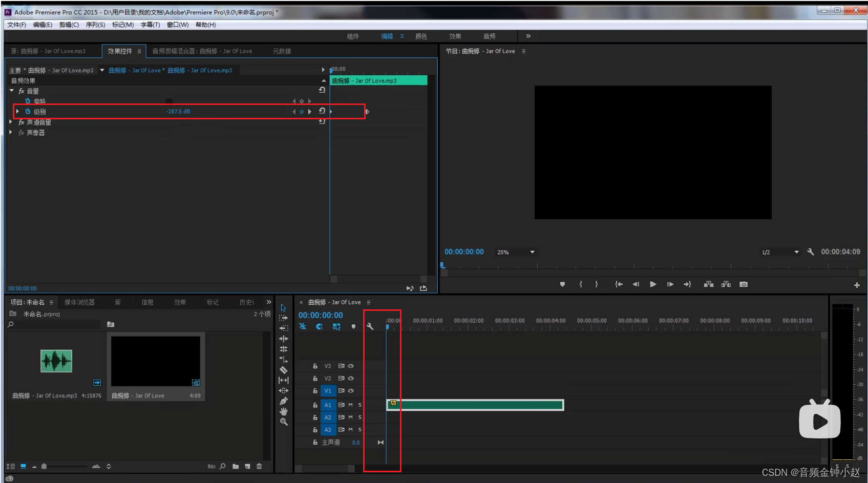Mute track A1
The height and width of the screenshot is (483, 868).
[351, 405]
